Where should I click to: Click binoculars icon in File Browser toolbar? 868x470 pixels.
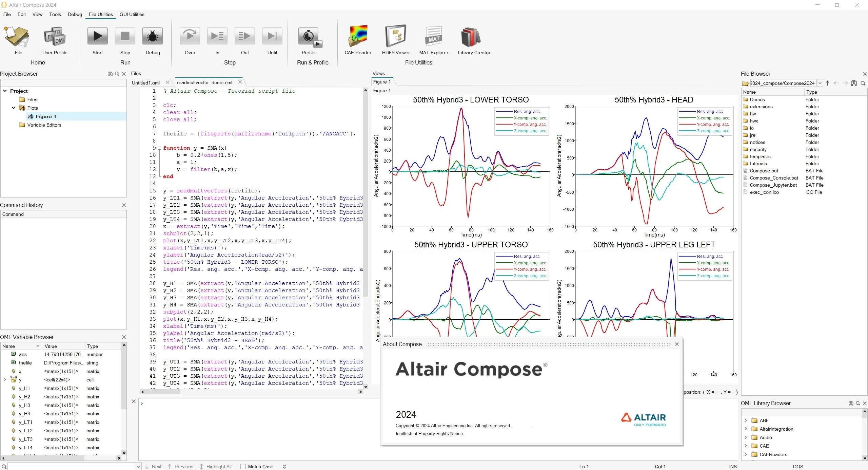(854, 83)
